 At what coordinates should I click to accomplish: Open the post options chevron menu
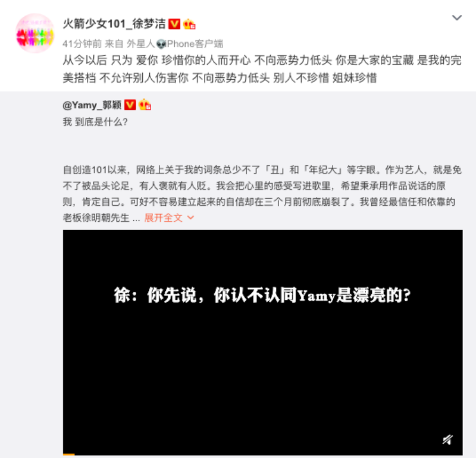[456, 18]
